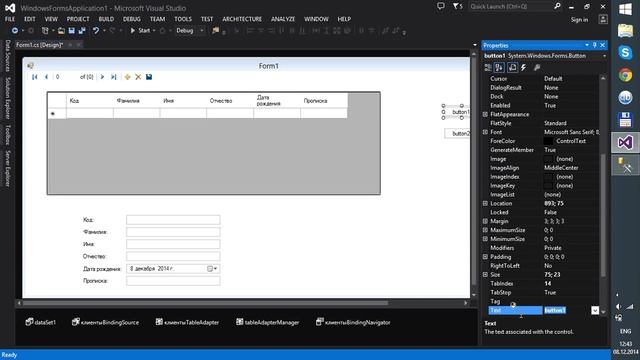Open Chrome from the taskbar

click(x=625, y=75)
